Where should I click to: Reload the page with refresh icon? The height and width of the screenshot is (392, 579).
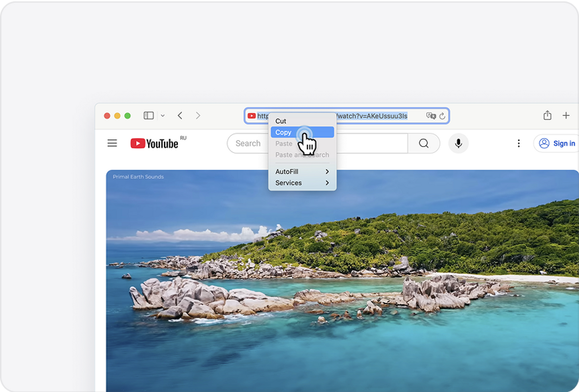[x=442, y=116]
